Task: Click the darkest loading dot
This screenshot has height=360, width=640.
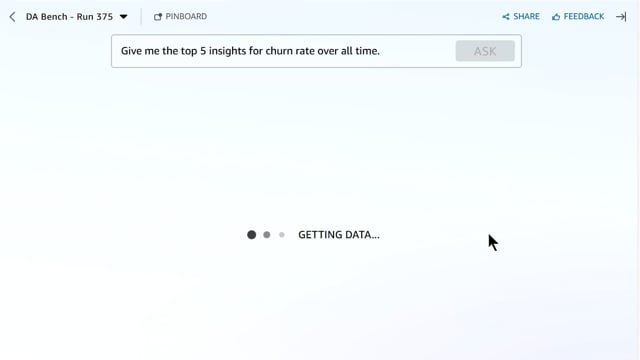Action: coord(251,235)
